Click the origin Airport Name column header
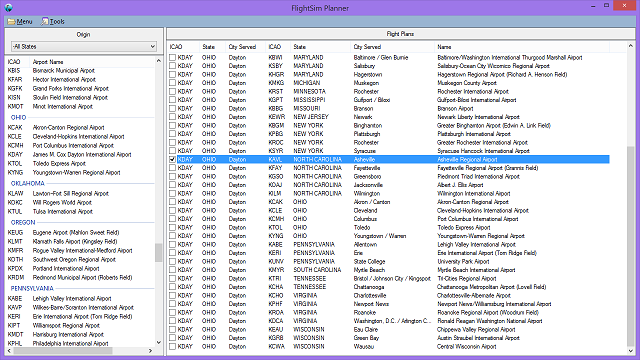This screenshot has width=640, height=360. click(x=92, y=62)
